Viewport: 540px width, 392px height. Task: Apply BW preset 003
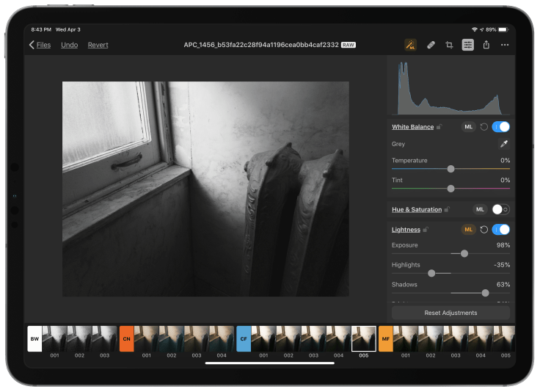[105, 338]
